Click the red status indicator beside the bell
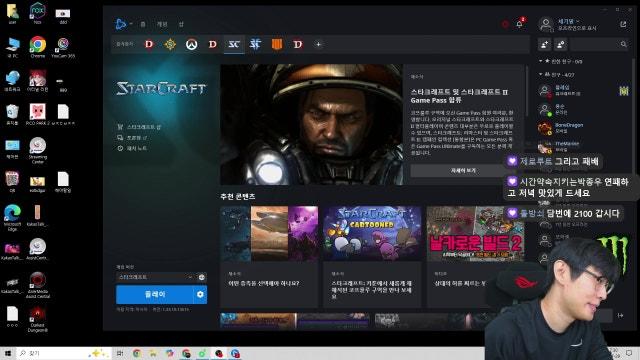640x360 pixels. pos(505,24)
